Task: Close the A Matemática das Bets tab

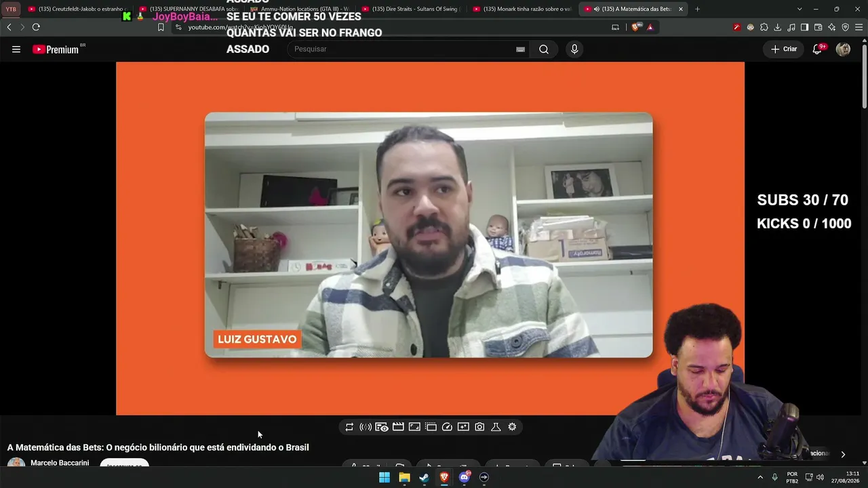Action: pos(681,9)
